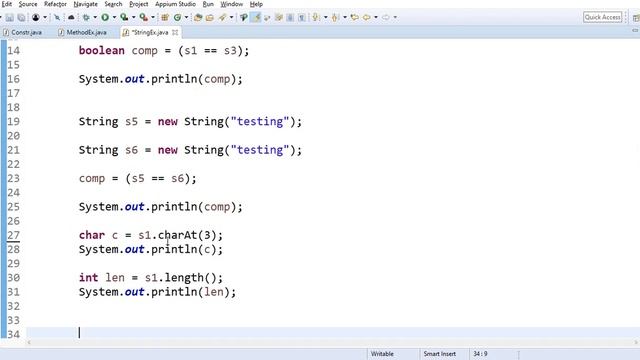This screenshot has height=360, width=640.
Task: Navigate Back with yellow left arrow
Action: tap(367, 18)
